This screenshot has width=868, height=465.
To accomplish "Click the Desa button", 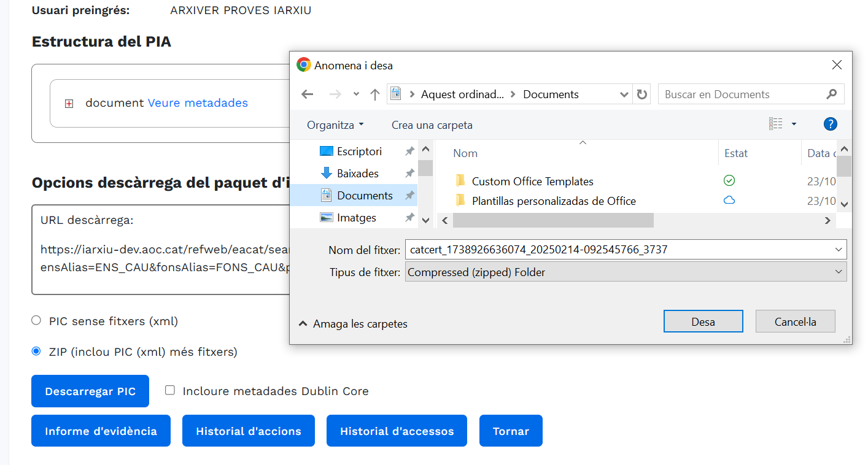I will 703,321.
